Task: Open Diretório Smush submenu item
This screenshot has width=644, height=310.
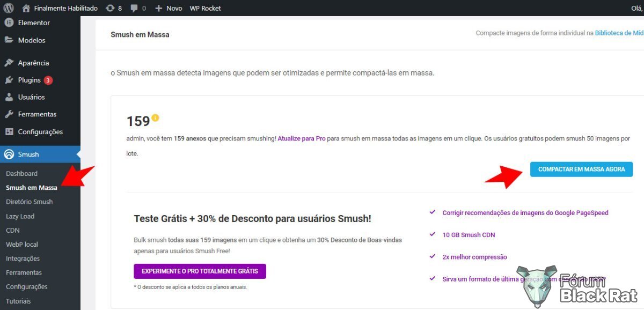Action: click(29, 202)
